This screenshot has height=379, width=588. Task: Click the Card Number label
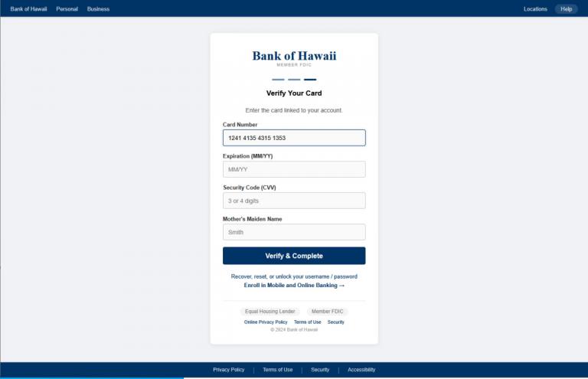(240, 125)
